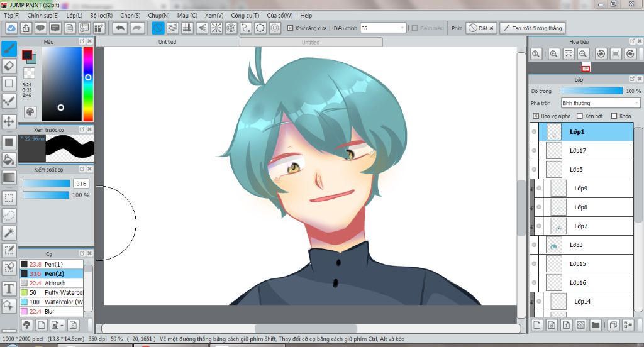644x347 pixels.
Task: Adjust the Độ trong opacity slider
Action: pyautogui.click(x=591, y=91)
